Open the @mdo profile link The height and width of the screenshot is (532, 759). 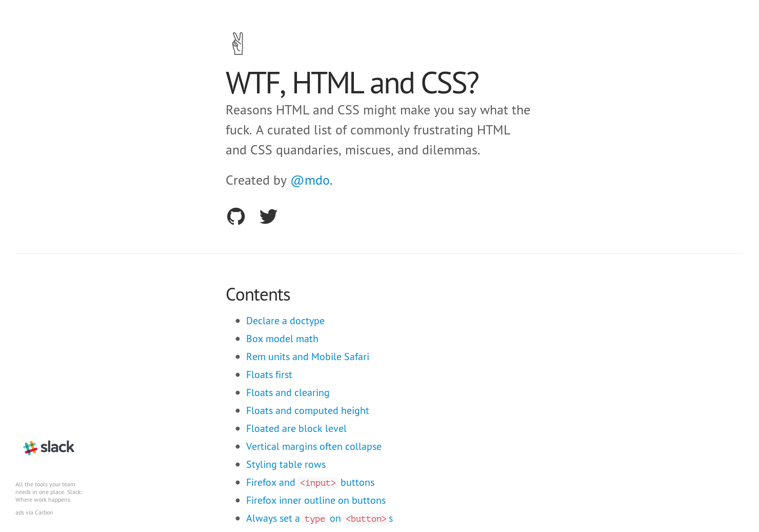(310, 180)
